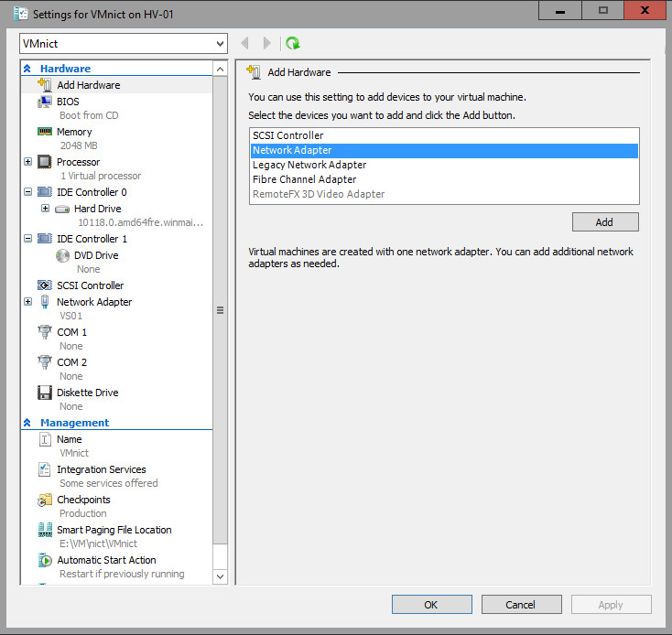Click the Hard Drive icon
Image resolution: width=672 pixels, height=635 pixels.
pos(62,209)
